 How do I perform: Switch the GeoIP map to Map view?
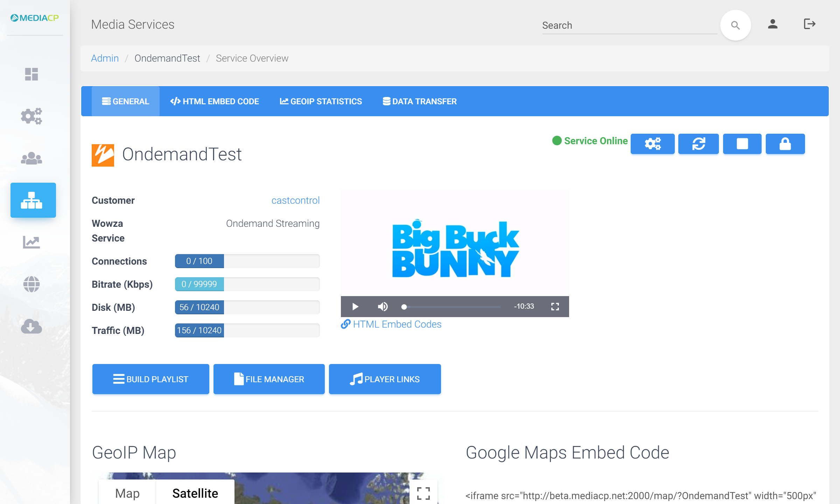pyautogui.click(x=127, y=493)
